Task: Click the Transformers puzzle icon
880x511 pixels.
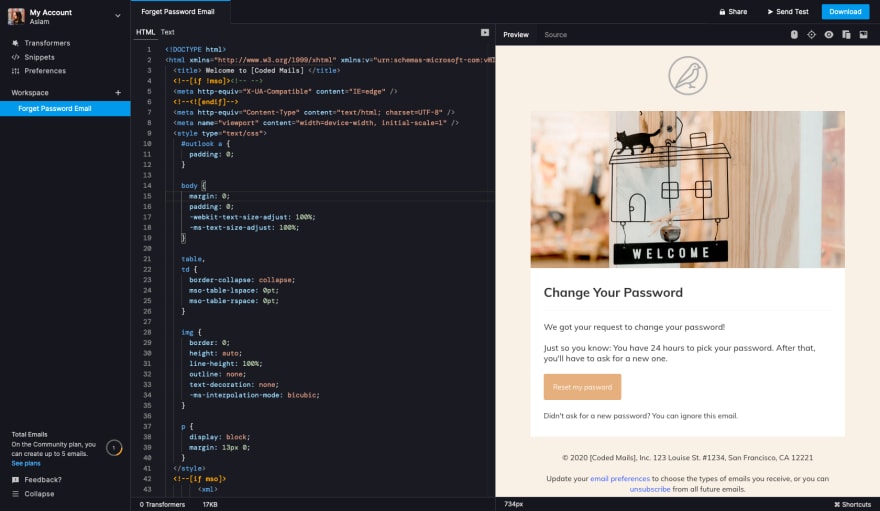Action: [15, 43]
